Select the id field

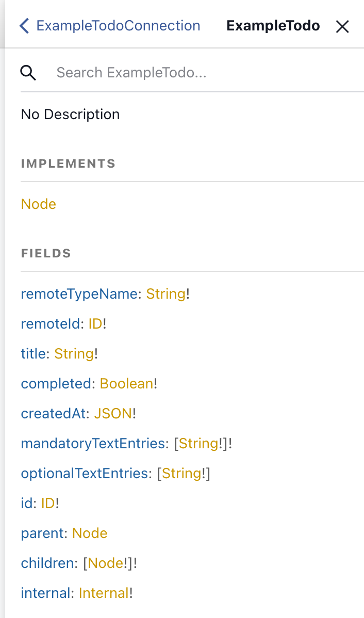pyautogui.click(x=26, y=503)
